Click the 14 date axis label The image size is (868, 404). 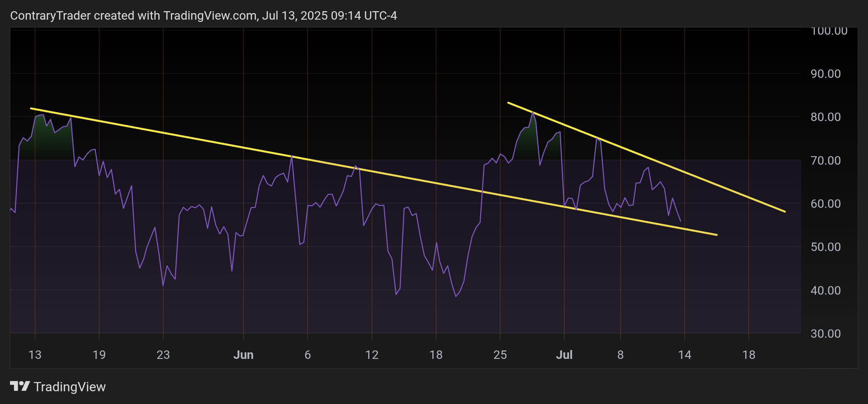pyautogui.click(x=685, y=355)
